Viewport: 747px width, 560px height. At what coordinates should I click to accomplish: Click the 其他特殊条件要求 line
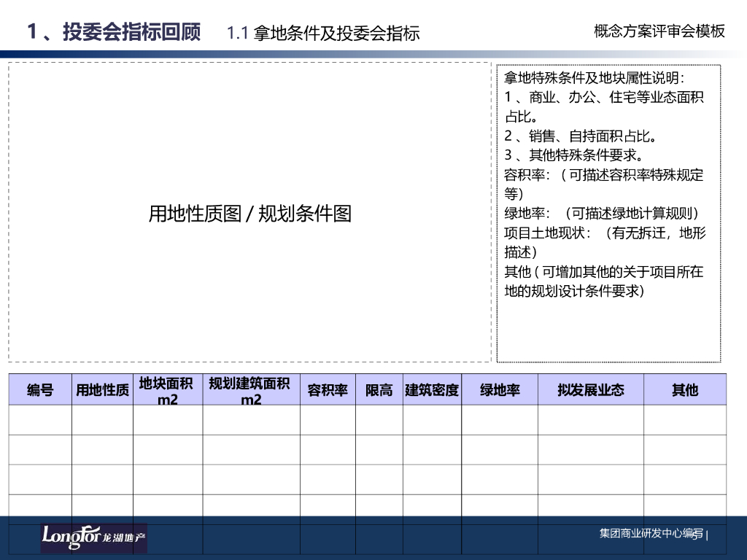coord(573,155)
